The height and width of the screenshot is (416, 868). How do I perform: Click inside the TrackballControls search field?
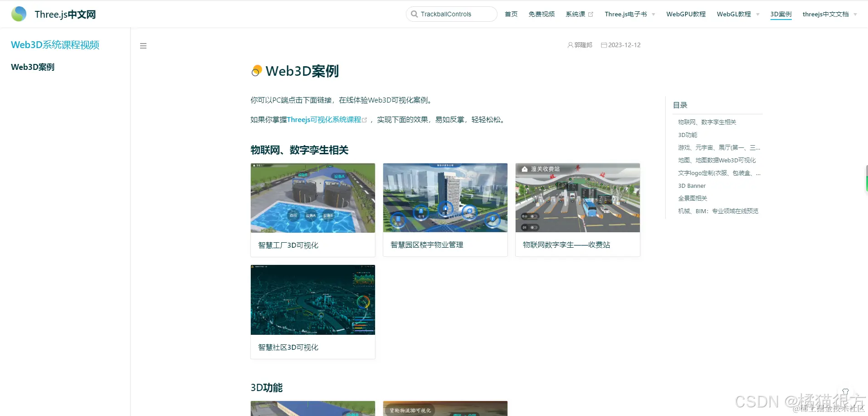pos(454,14)
